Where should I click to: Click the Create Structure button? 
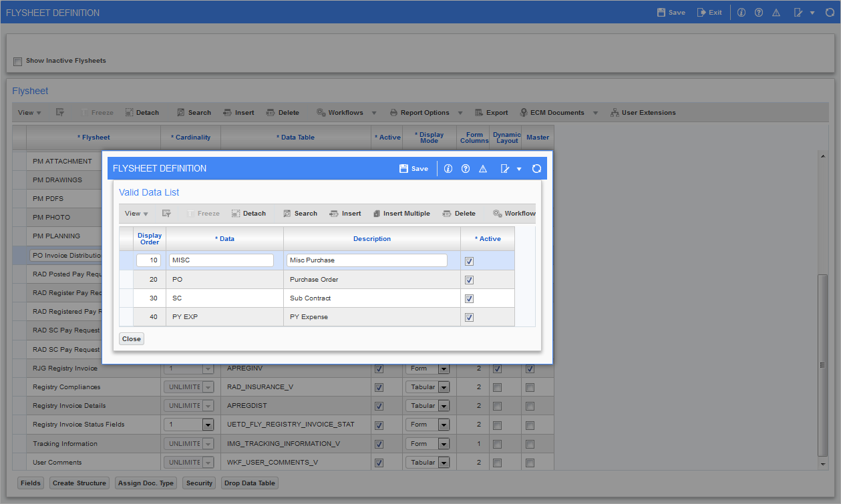pyautogui.click(x=79, y=483)
